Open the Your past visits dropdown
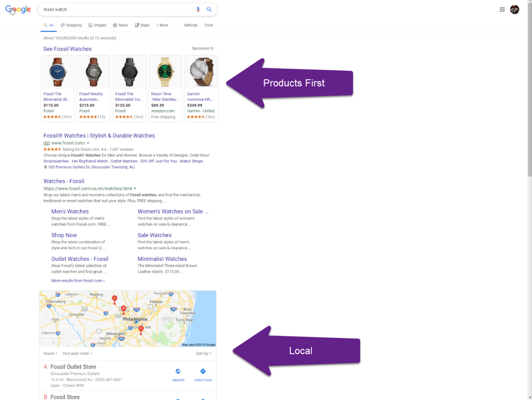This screenshot has height=400, width=532. 77,353
